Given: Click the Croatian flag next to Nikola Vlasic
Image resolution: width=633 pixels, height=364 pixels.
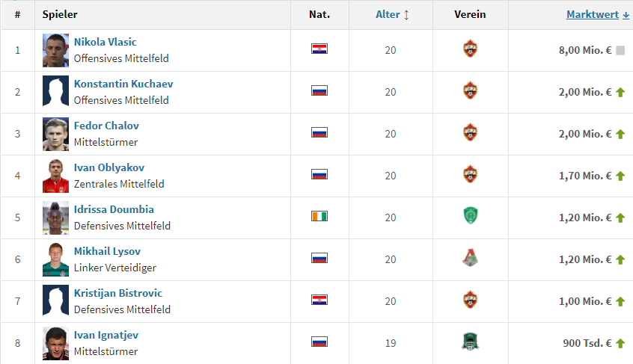Looking at the screenshot, I should pyautogui.click(x=319, y=49).
